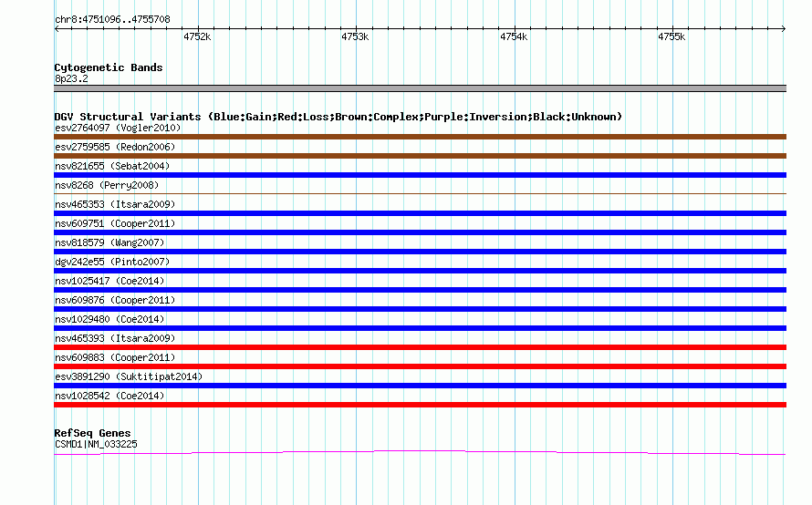Viewport: 812px width, 505px height.
Task: Open the Cytogenetic Bands track title
Action: (109, 67)
